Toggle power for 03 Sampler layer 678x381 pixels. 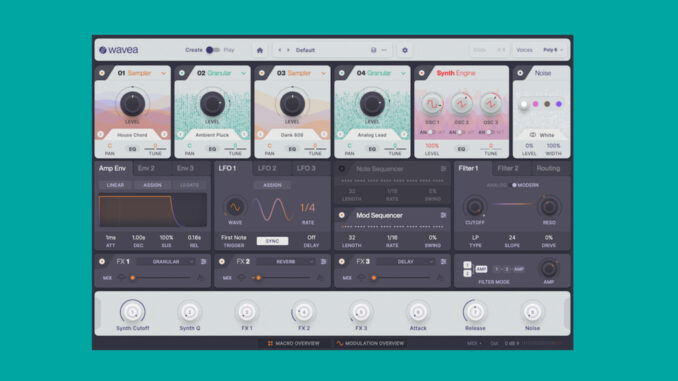[262, 73]
